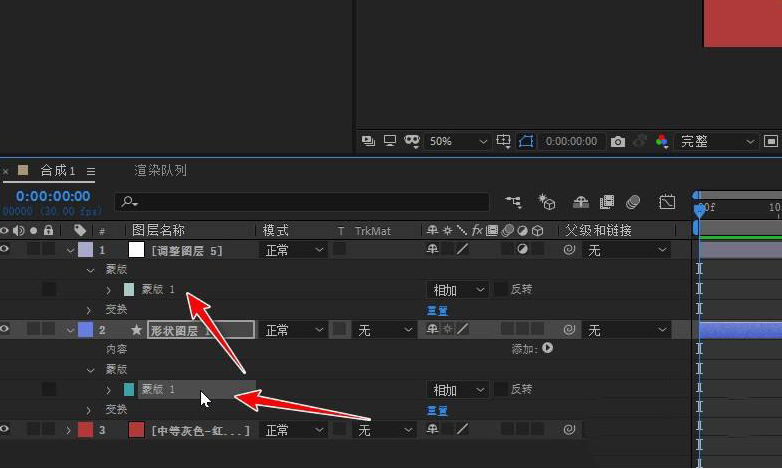
Task: Toggle the region of interest icon
Action: point(526,141)
